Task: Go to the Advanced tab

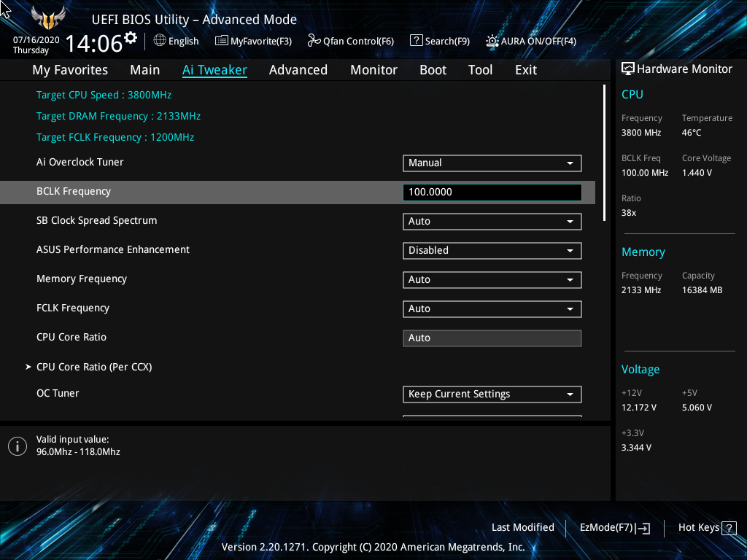Action: tap(298, 70)
